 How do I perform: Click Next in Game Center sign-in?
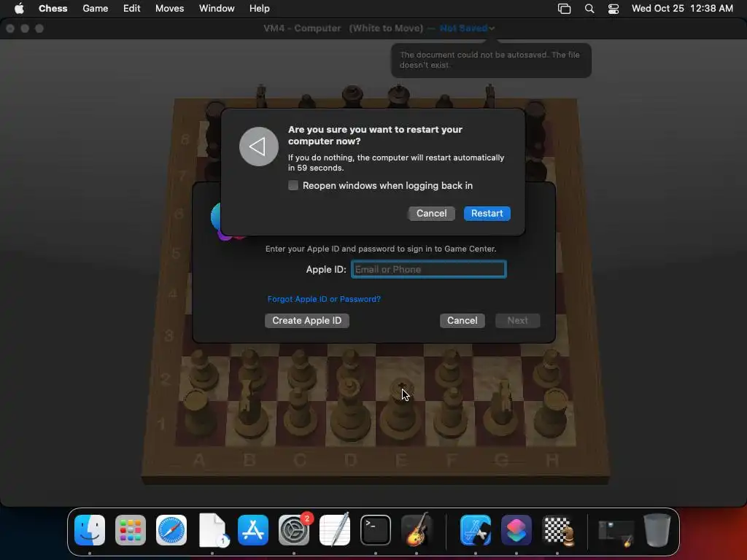pyautogui.click(x=517, y=321)
